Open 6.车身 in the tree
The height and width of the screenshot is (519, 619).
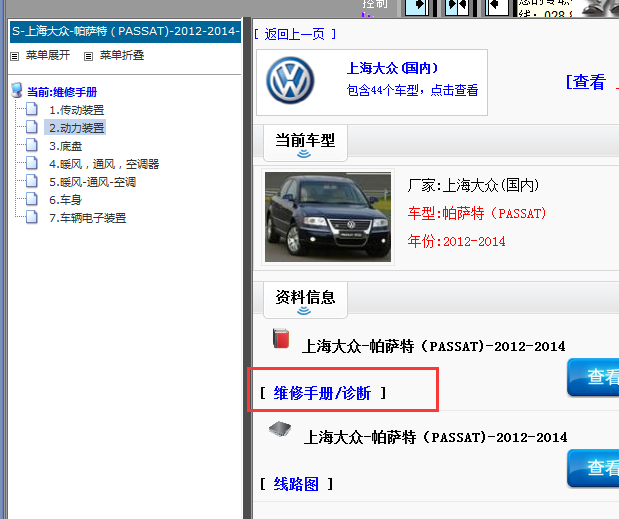(66, 200)
